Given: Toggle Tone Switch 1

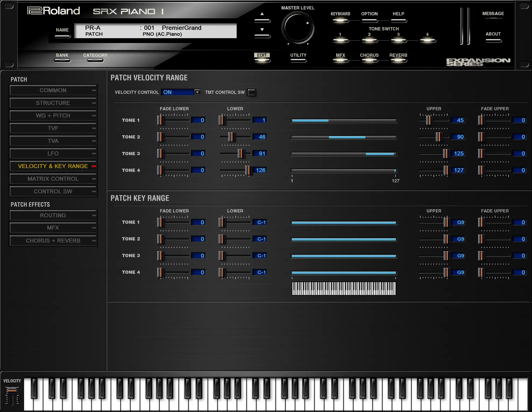Looking at the screenshot, I should coord(340,40).
